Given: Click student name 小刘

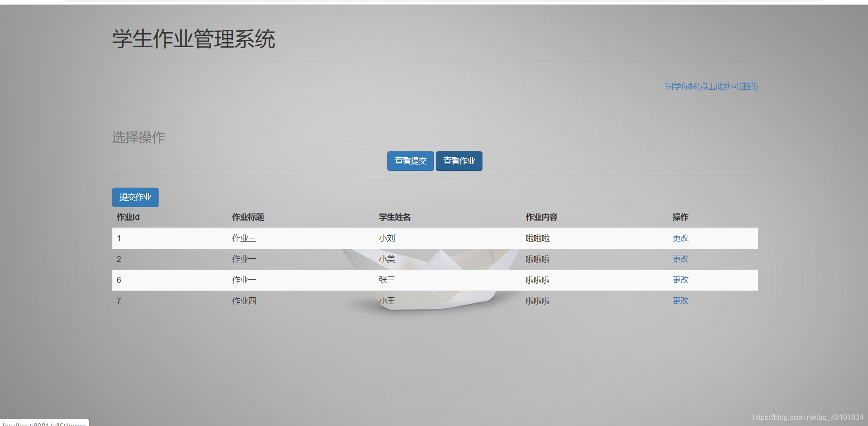Looking at the screenshot, I should [387, 238].
